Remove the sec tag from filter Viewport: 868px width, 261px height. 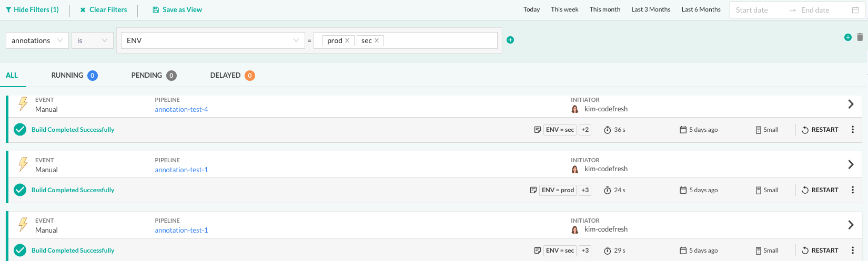click(x=377, y=40)
